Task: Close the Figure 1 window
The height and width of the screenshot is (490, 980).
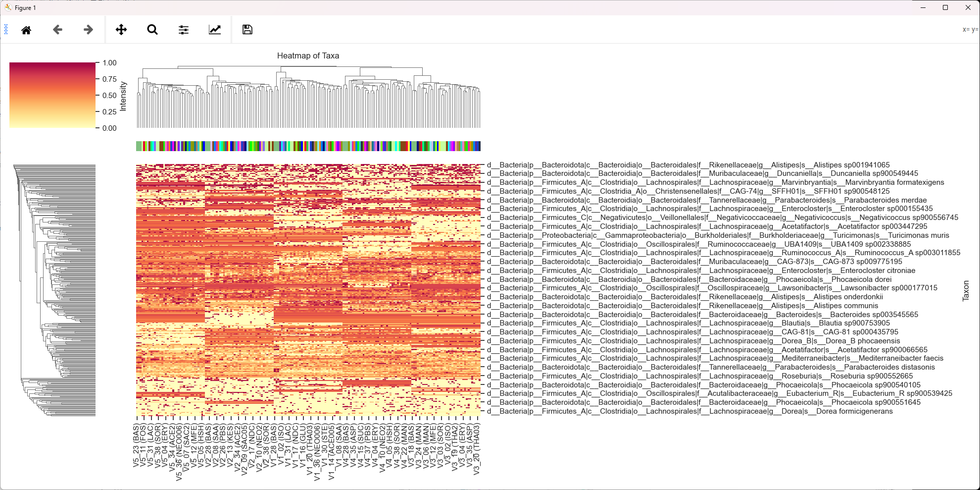Action: click(x=968, y=7)
